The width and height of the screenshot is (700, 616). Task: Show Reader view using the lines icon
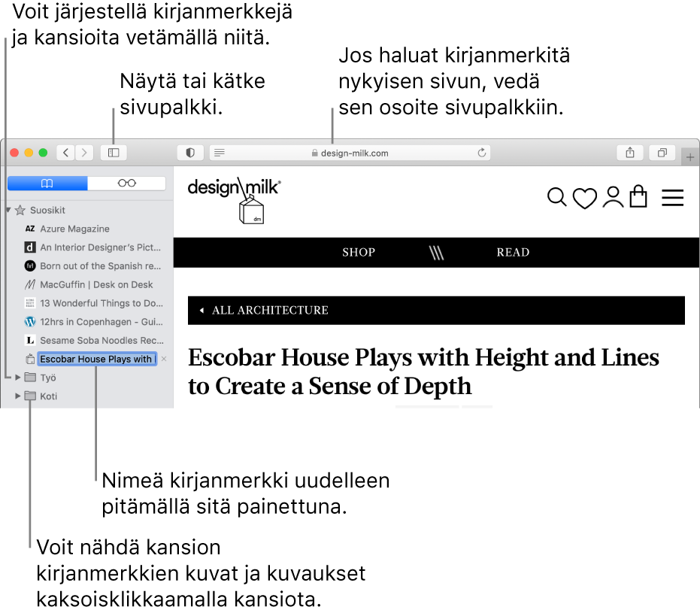coord(220,153)
